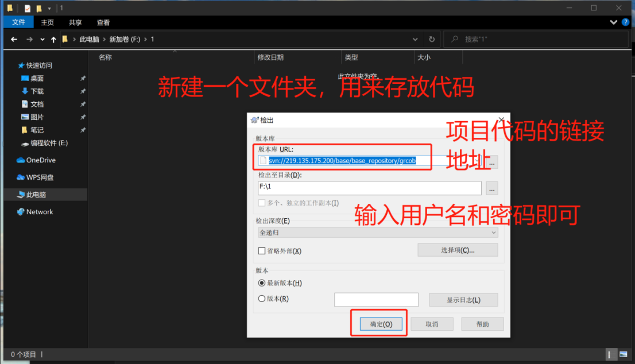Select Network in the navigation pane

click(x=39, y=212)
